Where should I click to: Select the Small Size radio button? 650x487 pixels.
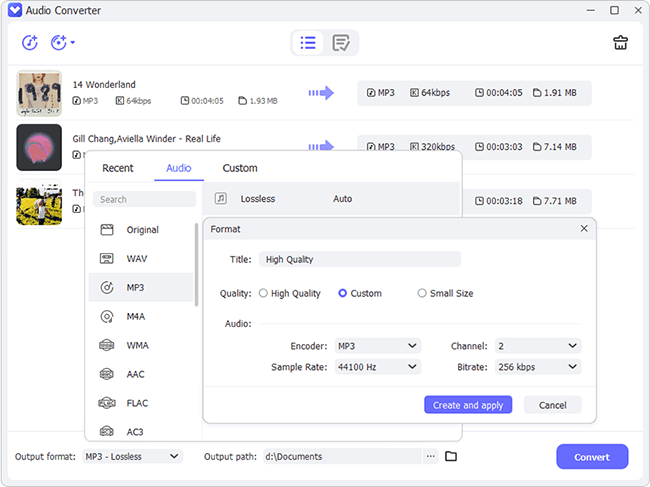coord(422,293)
